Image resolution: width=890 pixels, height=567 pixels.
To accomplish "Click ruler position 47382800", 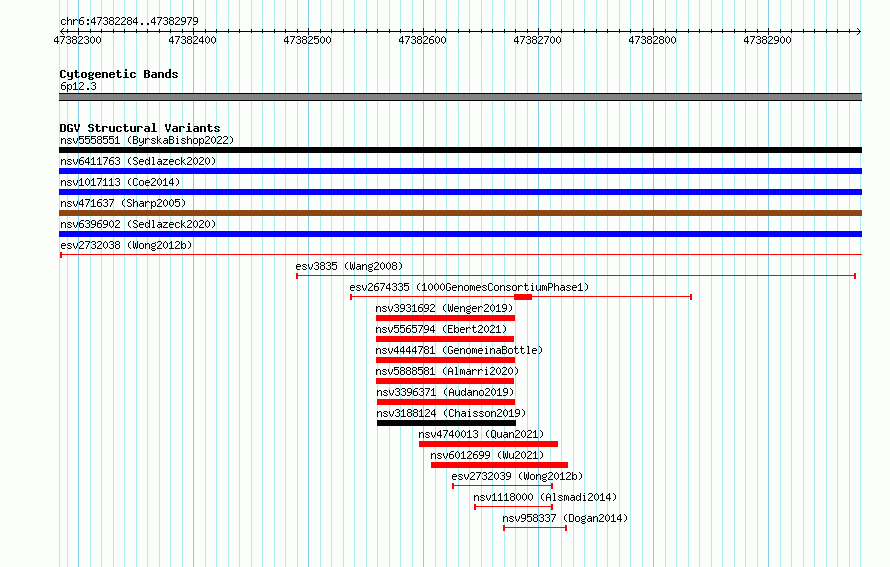I will click(652, 40).
